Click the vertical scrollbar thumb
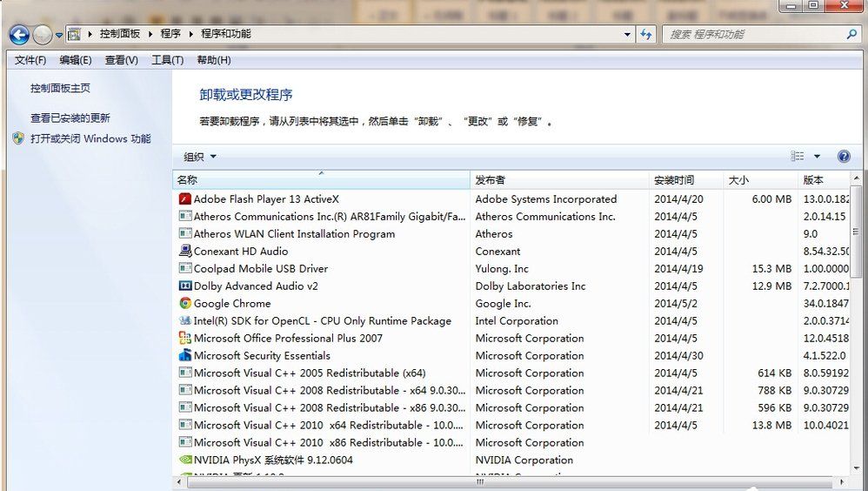The height and width of the screenshot is (491, 868). 856,231
